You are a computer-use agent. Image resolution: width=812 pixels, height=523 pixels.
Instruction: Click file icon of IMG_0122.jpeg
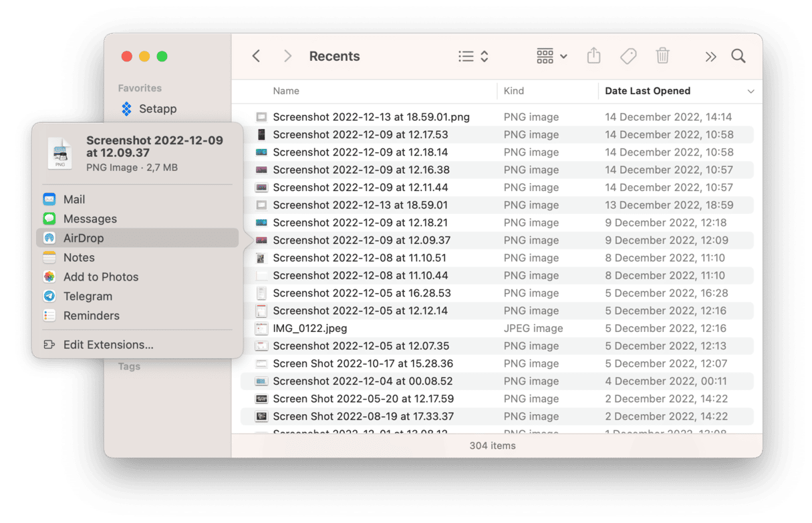[261, 328]
